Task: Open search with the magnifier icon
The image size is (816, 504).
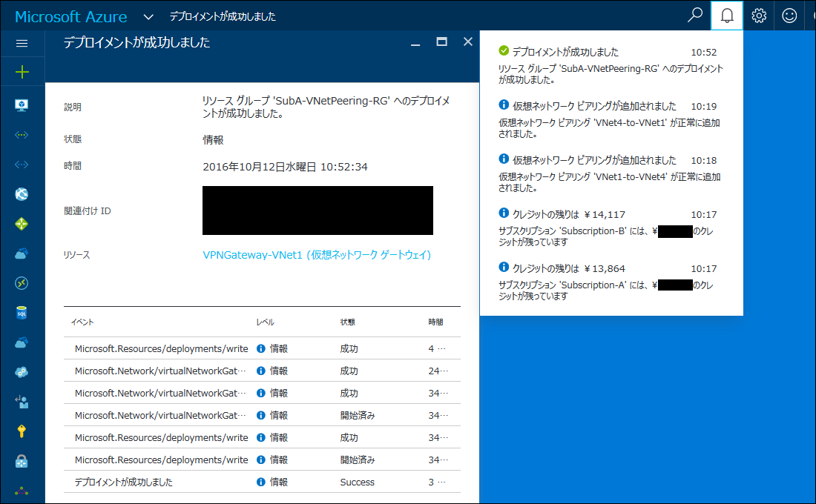Action: coord(695,15)
